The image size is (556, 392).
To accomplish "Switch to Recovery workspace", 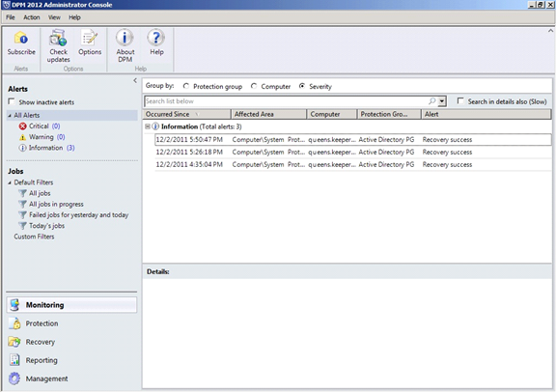I will 71,342.
